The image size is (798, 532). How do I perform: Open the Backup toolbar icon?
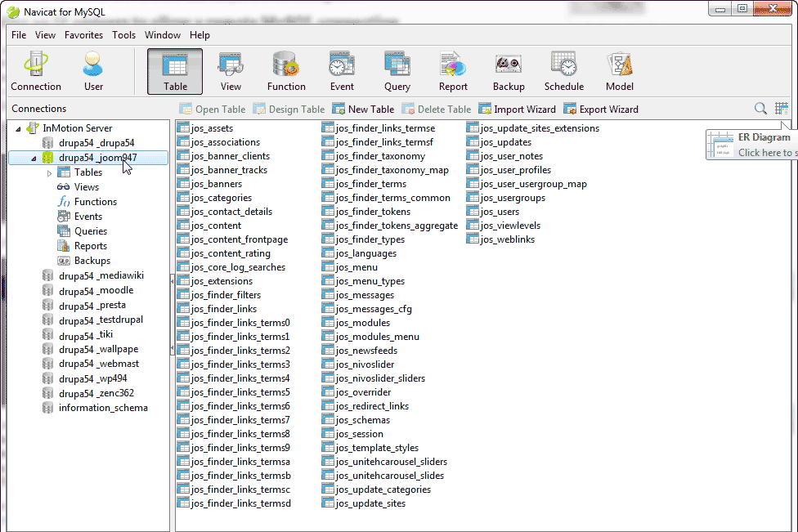(x=509, y=71)
